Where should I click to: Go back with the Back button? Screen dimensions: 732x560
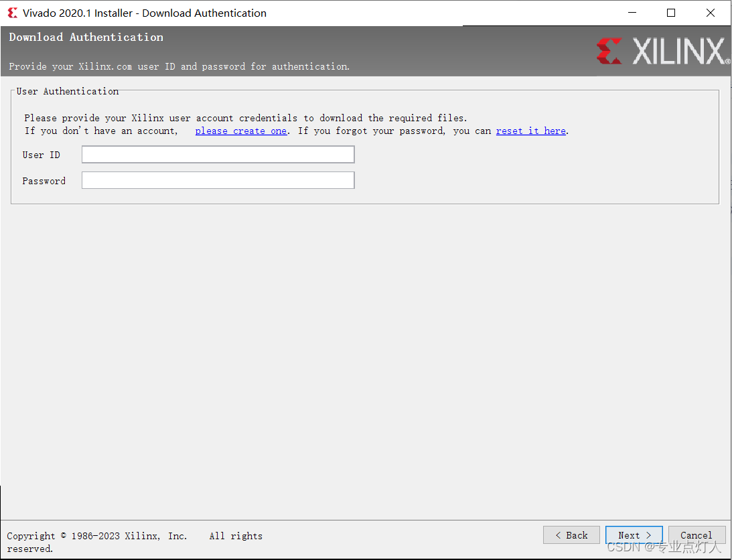(571, 535)
